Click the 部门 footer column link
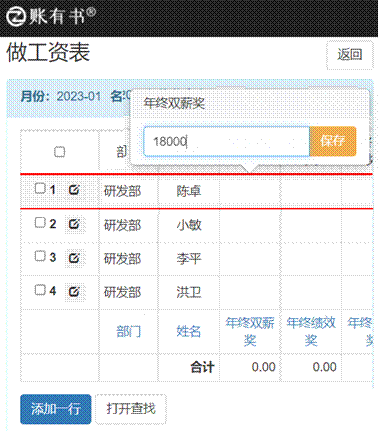Viewport: 378px width, 432px height. 129,331
